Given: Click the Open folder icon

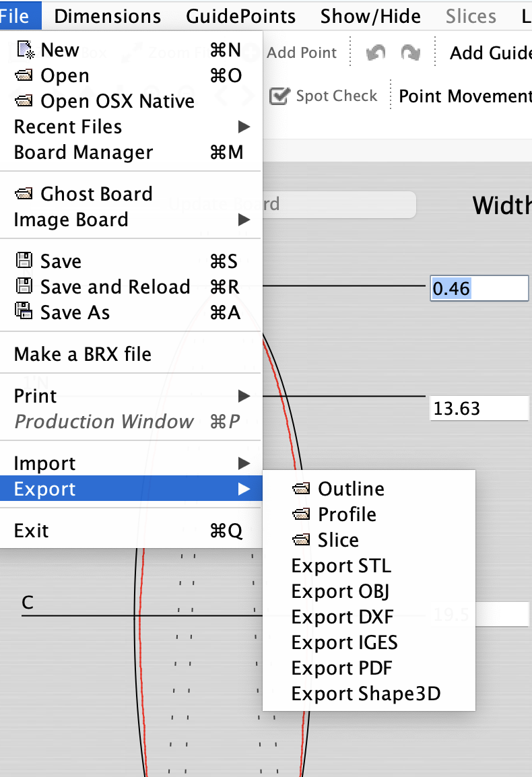Looking at the screenshot, I should coord(24,75).
